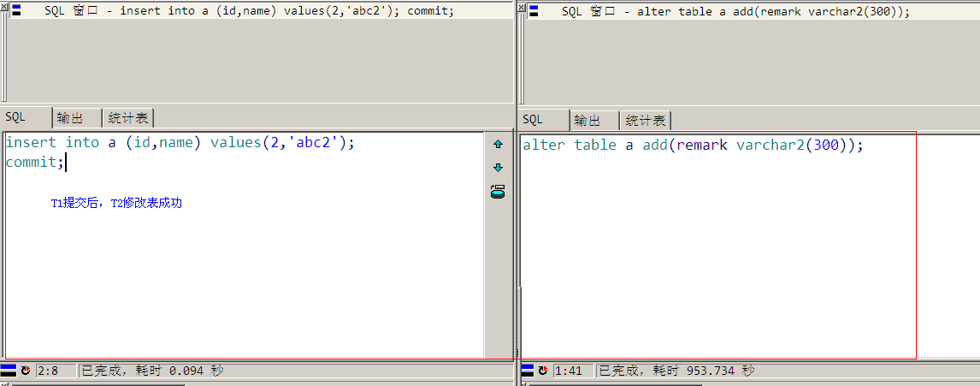The image size is (980, 386).
Task: Open the 统计表 tab in the insert window
Action: click(128, 118)
